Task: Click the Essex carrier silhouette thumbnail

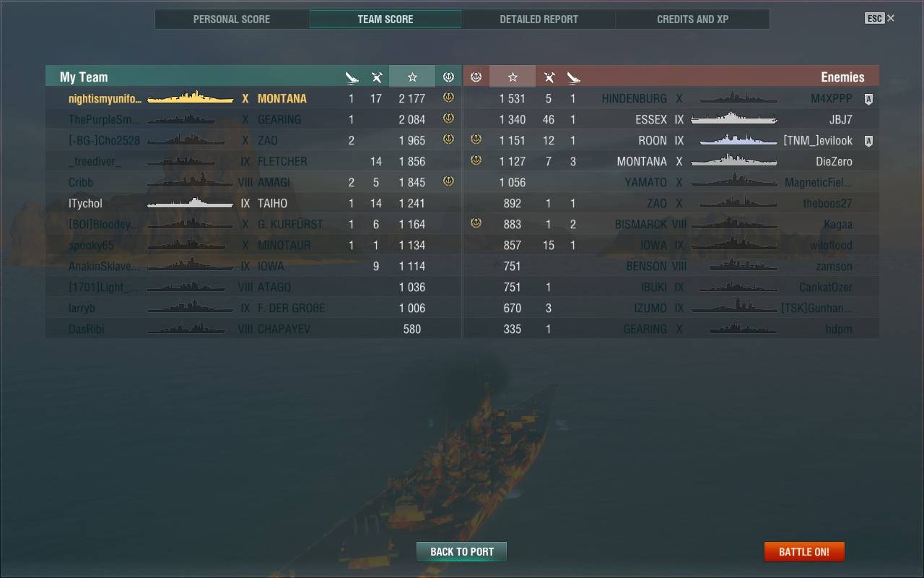Action: [733, 118]
